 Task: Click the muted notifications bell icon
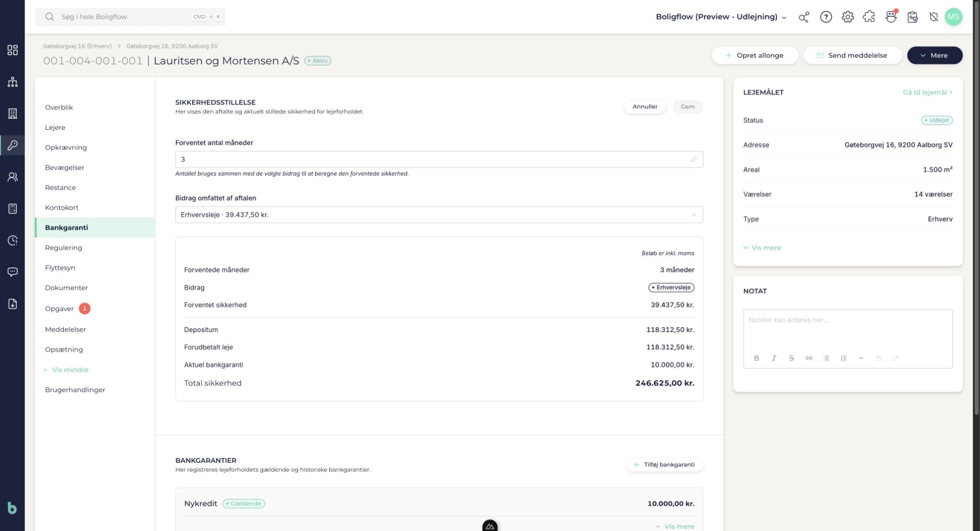(933, 17)
